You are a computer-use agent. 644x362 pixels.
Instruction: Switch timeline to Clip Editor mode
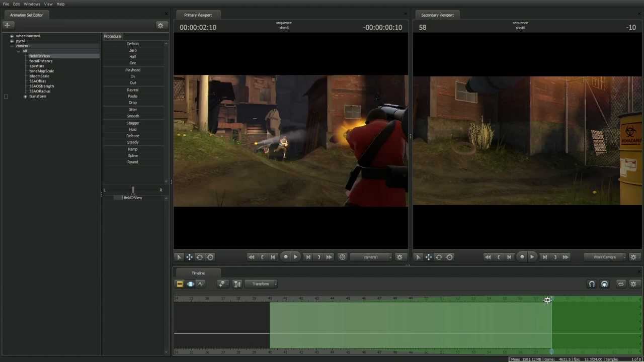(180, 284)
